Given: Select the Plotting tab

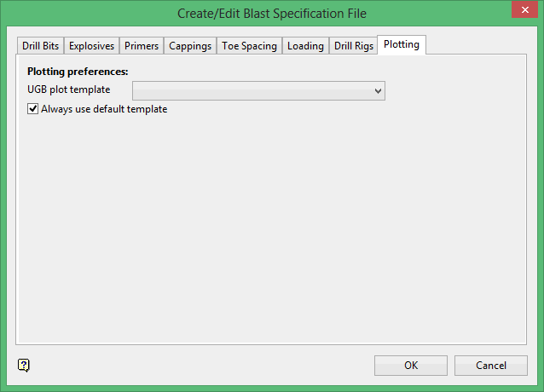Looking at the screenshot, I should point(402,44).
